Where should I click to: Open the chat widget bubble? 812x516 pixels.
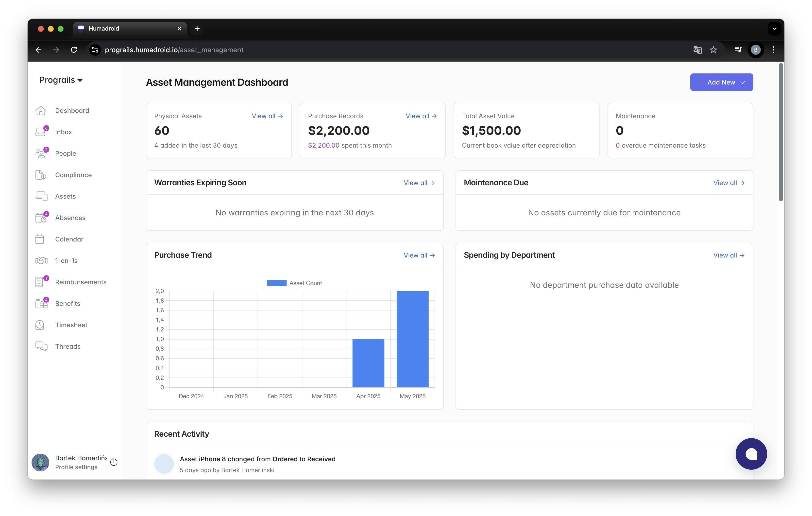point(751,454)
